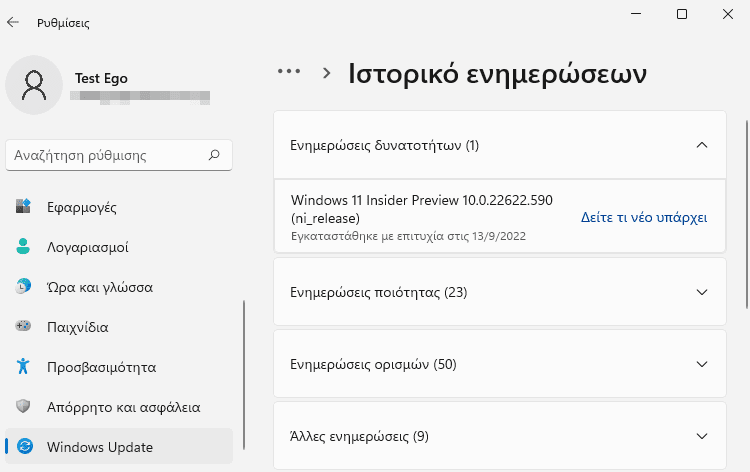Screen dimensions: 750x472
Task: Click the Windows Update sync icon
Action: pyautogui.click(x=25, y=446)
